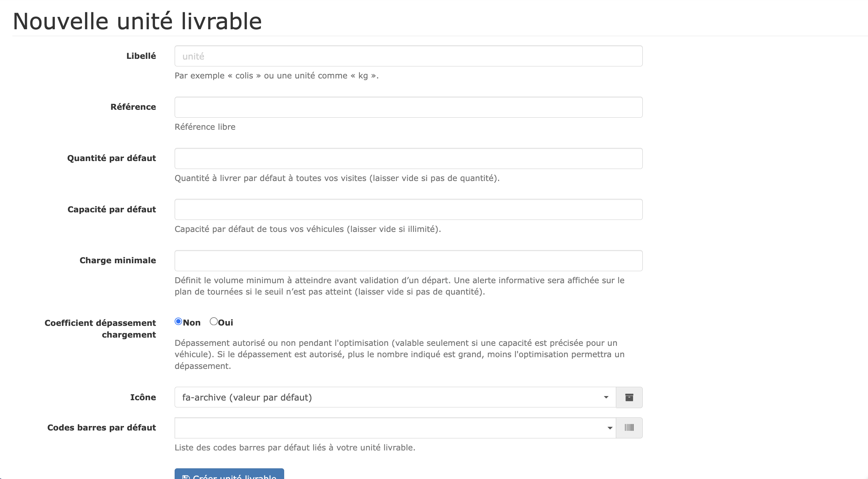Click the Quantité par défaut input
868x479 pixels.
(408, 159)
